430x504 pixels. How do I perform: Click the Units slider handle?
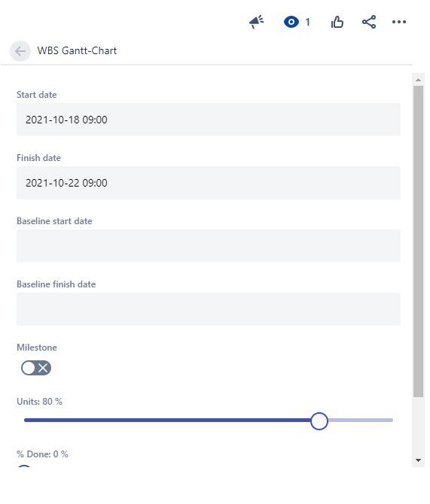point(319,421)
